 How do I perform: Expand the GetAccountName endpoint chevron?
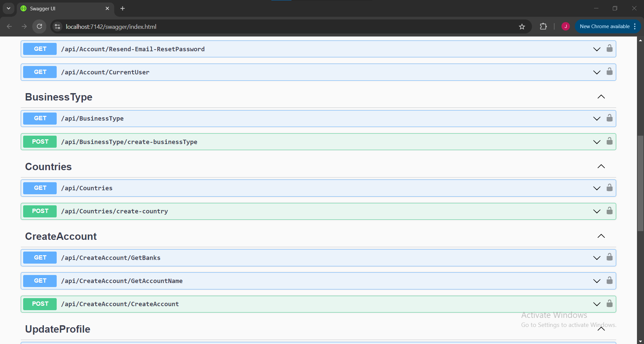click(x=597, y=281)
